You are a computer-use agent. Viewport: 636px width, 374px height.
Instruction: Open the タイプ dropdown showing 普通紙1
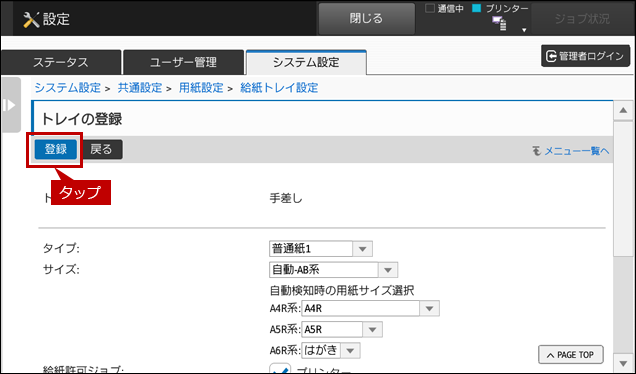320,249
